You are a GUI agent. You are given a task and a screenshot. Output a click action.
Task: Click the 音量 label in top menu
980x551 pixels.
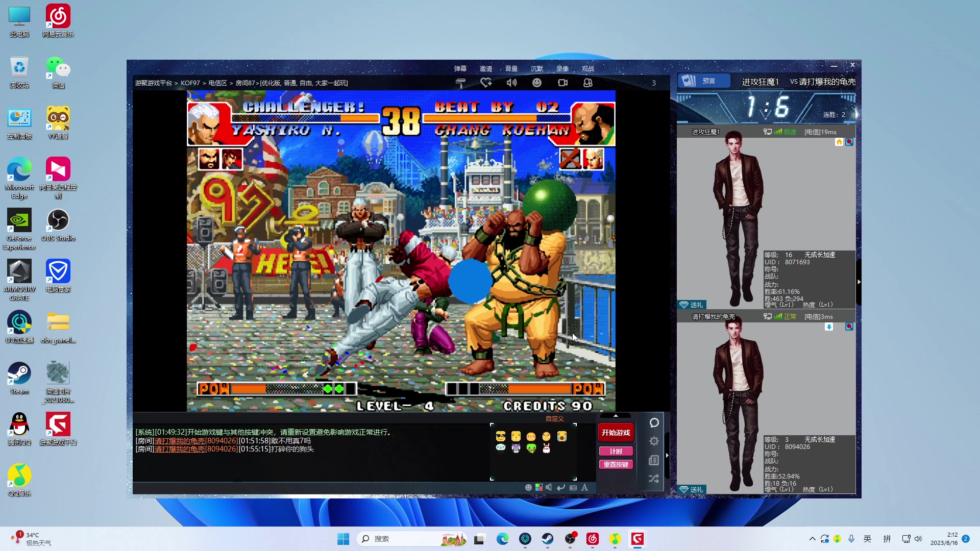tap(511, 69)
